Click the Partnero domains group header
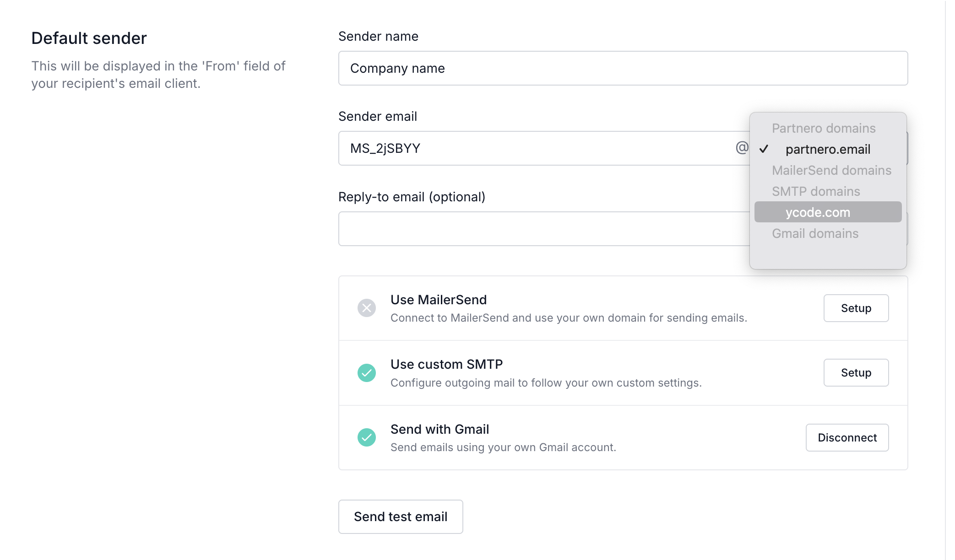The image size is (955, 560). point(823,128)
